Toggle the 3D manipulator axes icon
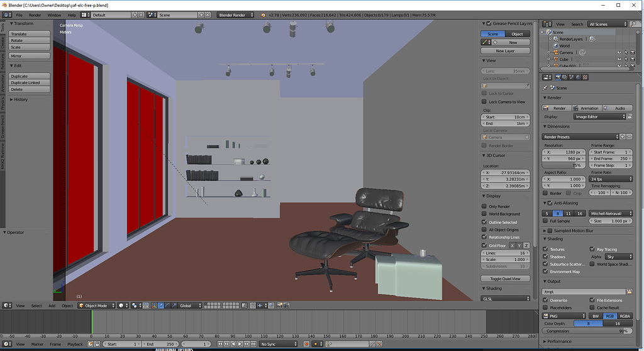644x351 pixels. [154, 305]
